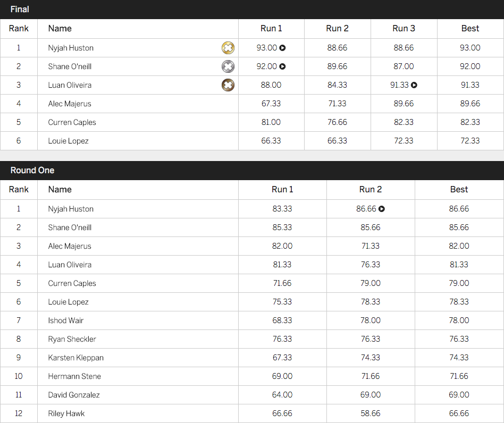Click Luan Oliveira's bronze medal icon
Viewport: 504px width, 423px height.
pos(228,85)
